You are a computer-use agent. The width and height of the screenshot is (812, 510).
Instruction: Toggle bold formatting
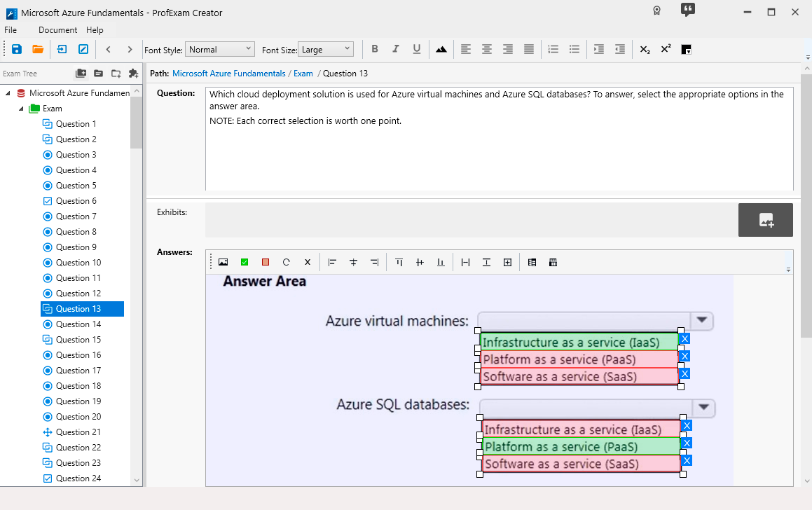click(x=375, y=49)
